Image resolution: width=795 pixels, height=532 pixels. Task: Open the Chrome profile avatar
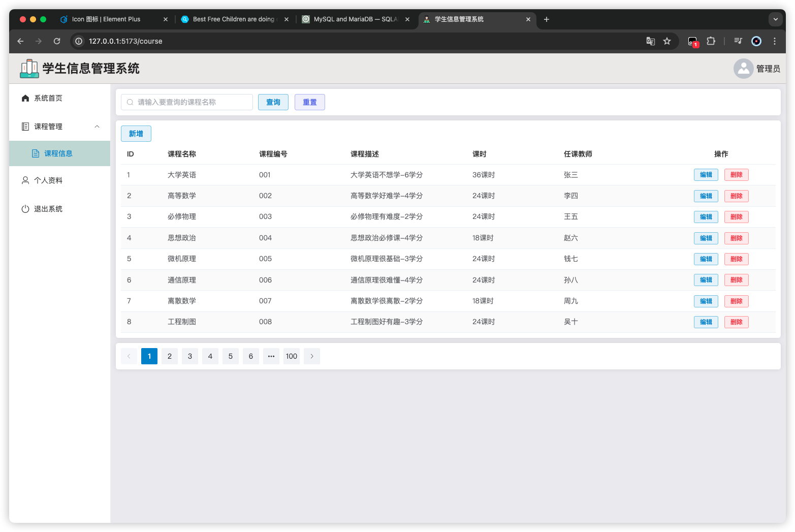pyautogui.click(x=756, y=41)
